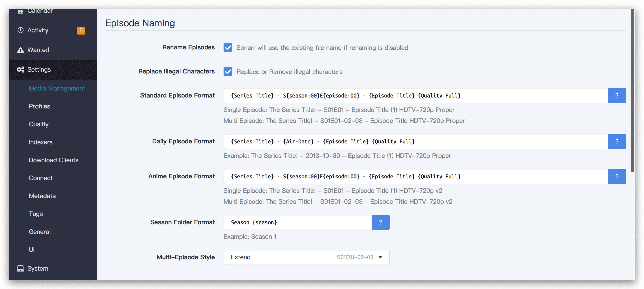644x289 pixels.
Task: Click the Wanted warning triangle icon
Action: [x=21, y=50]
